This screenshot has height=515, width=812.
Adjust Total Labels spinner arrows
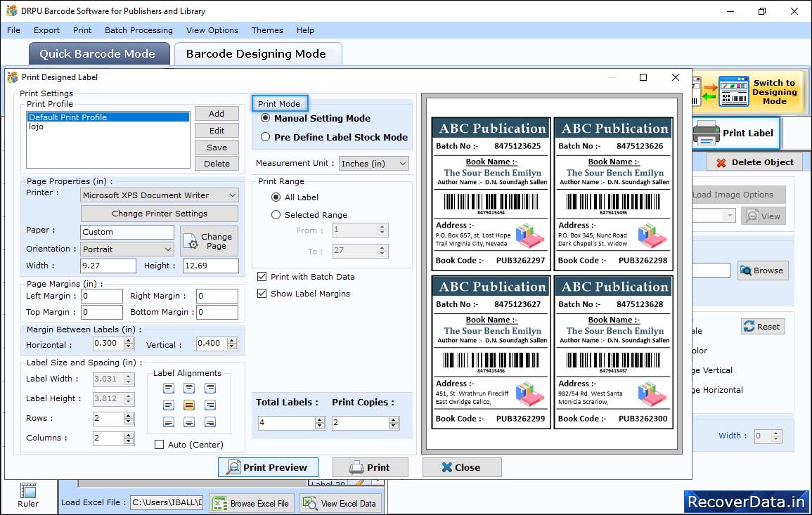click(x=320, y=423)
